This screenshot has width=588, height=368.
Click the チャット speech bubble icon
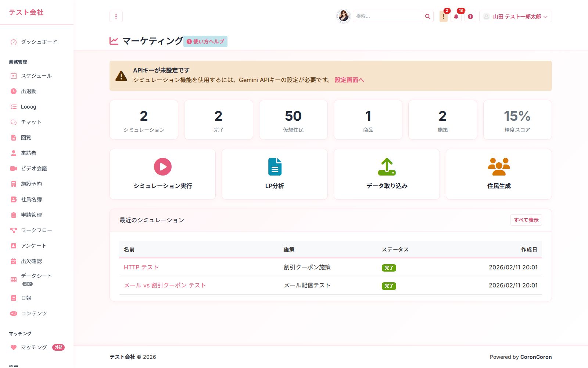[x=14, y=122]
